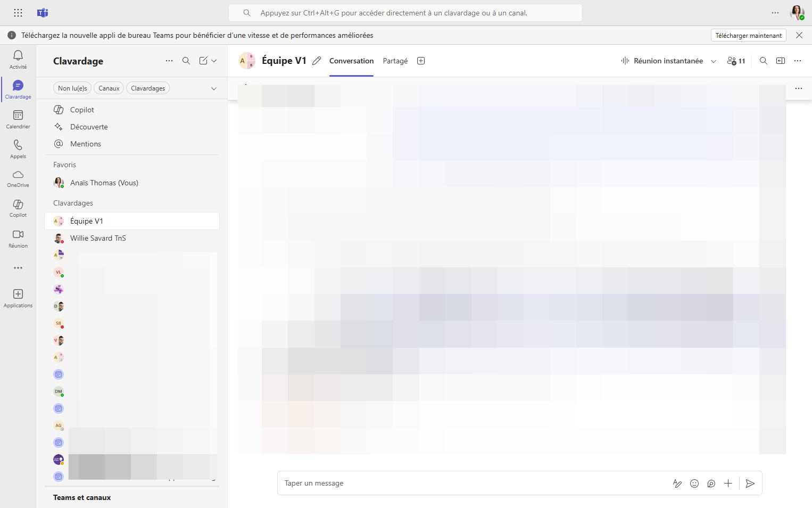Expand the filter chips chevron
The height and width of the screenshot is (508, 812).
214,88
